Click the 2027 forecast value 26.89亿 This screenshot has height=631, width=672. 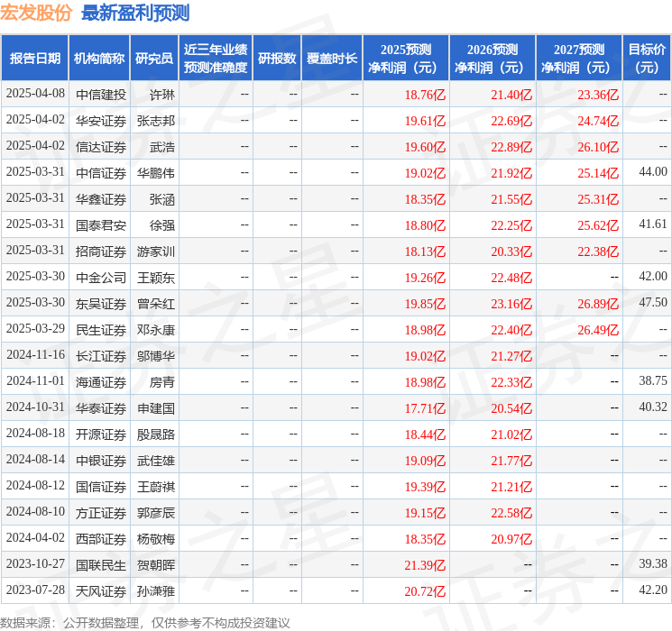(x=598, y=304)
